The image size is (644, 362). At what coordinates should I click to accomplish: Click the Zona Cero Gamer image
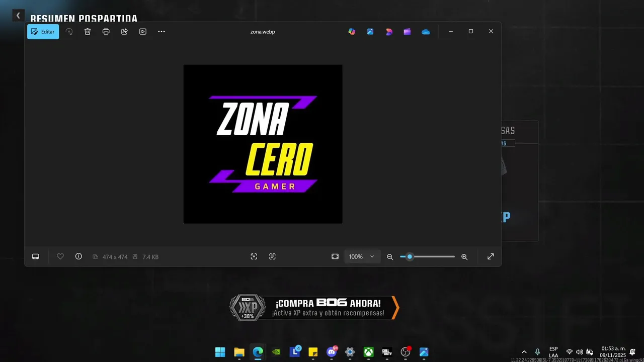pyautogui.click(x=263, y=144)
